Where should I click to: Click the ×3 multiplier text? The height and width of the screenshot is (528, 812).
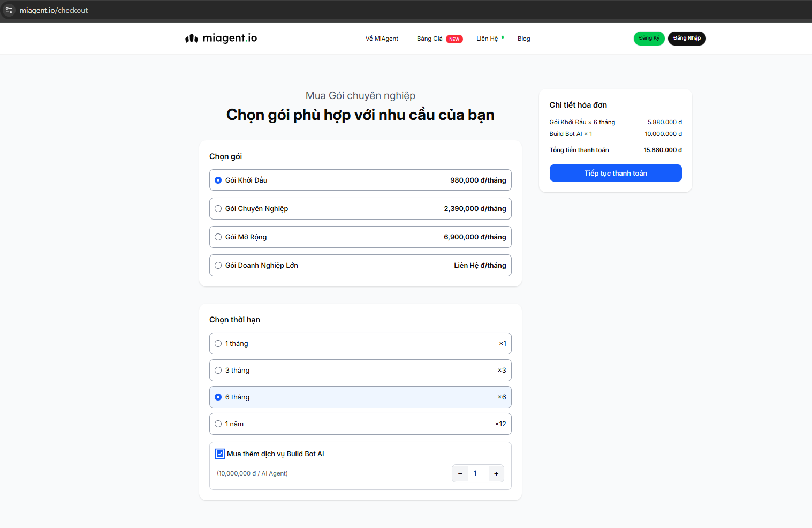click(x=502, y=370)
